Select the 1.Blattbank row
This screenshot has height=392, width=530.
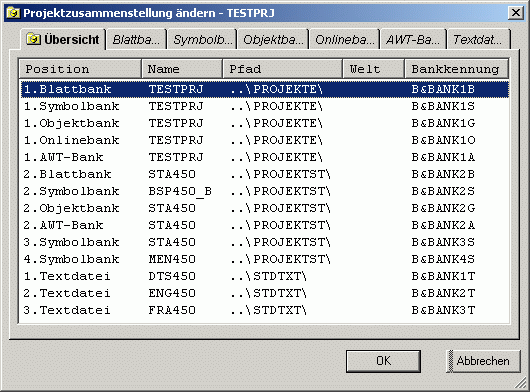tap(265, 89)
